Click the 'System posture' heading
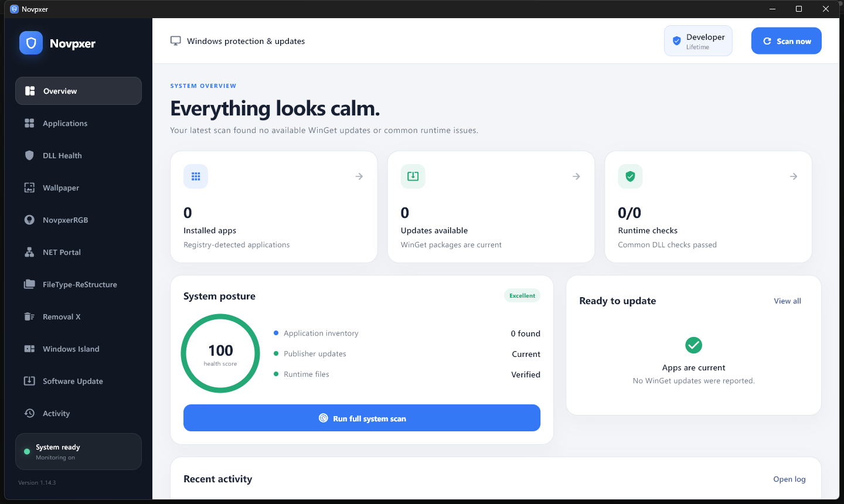This screenshot has width=844, height=504. coord(219,297)
